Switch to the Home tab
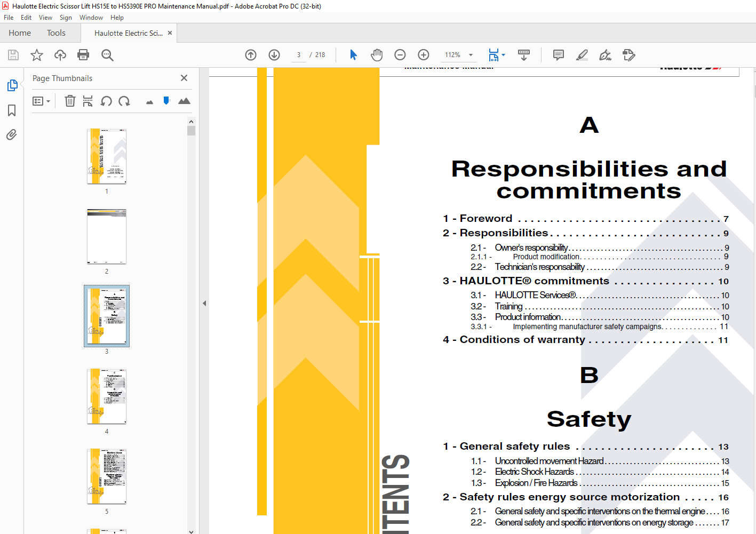Viewport: 756px width, 534px height. [x=20, y=33]
